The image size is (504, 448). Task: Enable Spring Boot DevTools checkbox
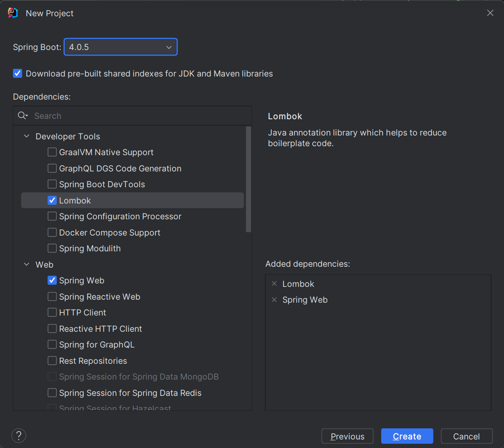(52, 184)
